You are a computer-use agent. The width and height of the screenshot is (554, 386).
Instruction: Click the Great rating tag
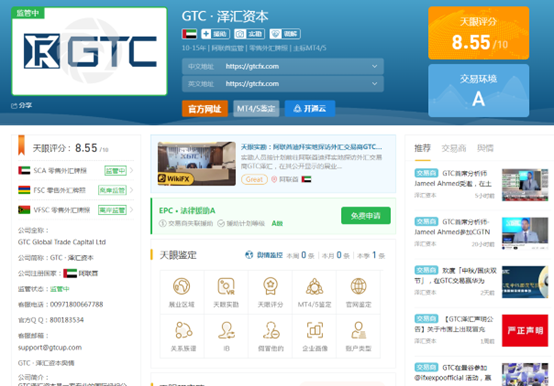(x=254, y=179)
